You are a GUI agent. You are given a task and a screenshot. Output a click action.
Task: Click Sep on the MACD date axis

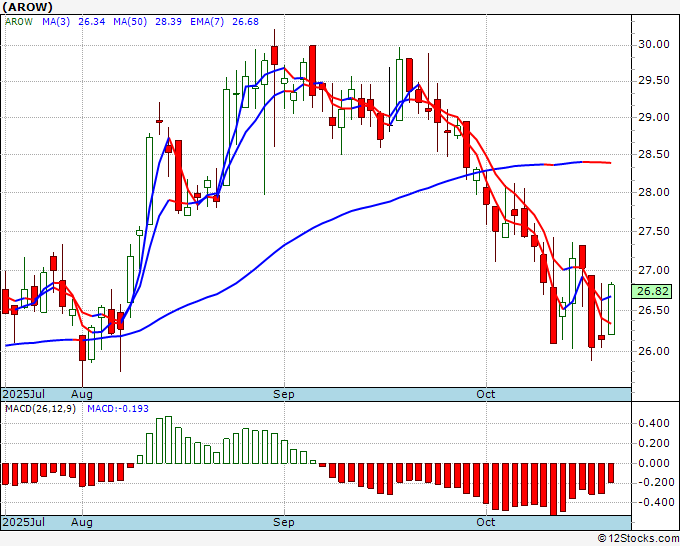tap(284, 522)
